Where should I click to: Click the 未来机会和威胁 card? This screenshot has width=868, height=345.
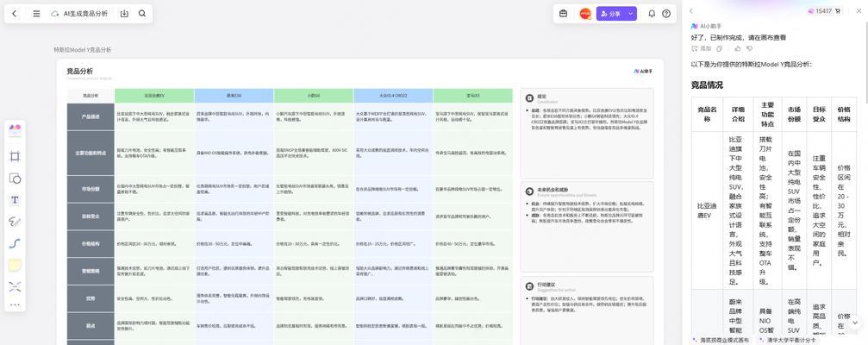click(x=587, y=226)
